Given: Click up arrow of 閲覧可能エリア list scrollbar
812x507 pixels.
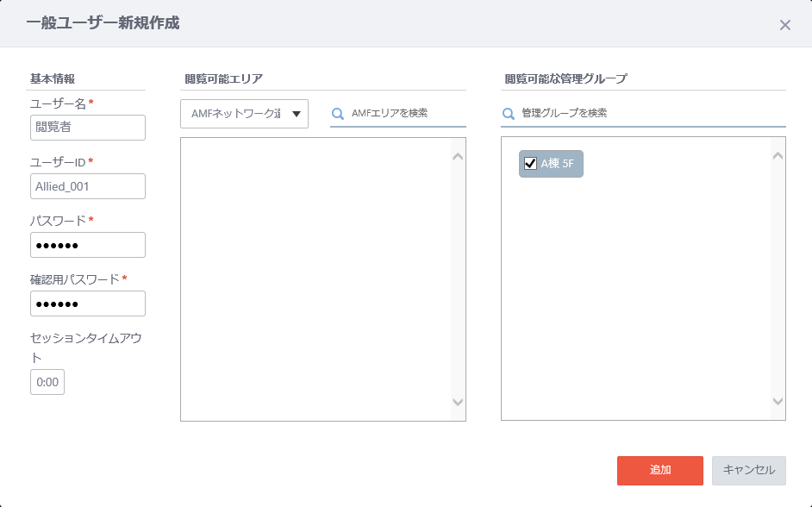Looking at the screenshot, I should [x=458, y=156].
